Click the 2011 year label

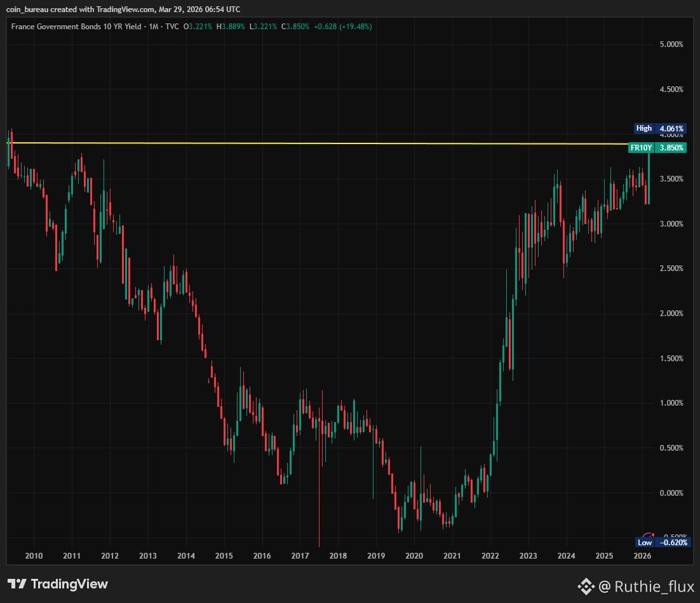72,556
